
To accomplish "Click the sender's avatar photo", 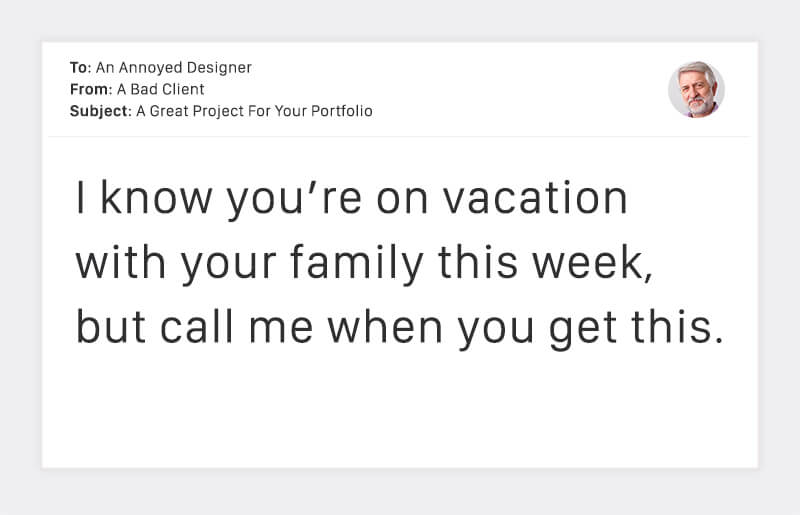I will tap(696, 90).
